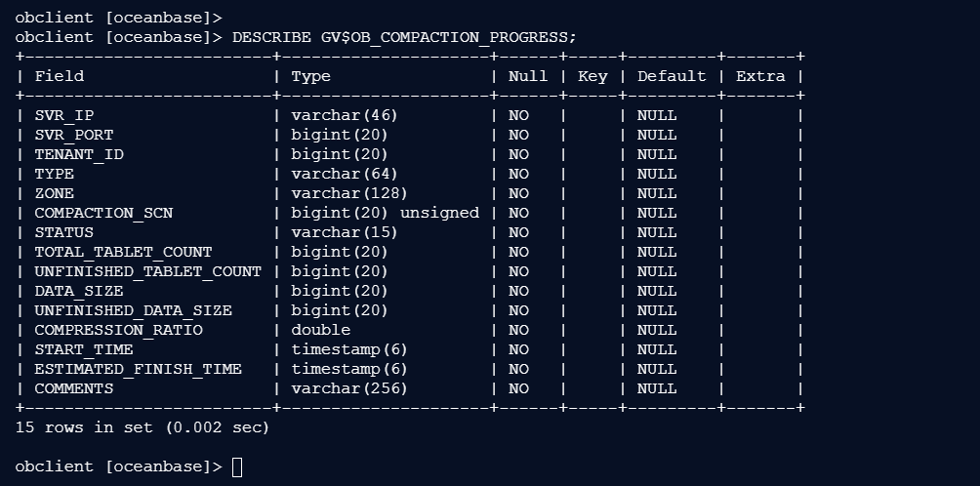Click the DESCRIBE GV$OB_COMPACTION_PROGRESS command text

[x=404, y=37]
